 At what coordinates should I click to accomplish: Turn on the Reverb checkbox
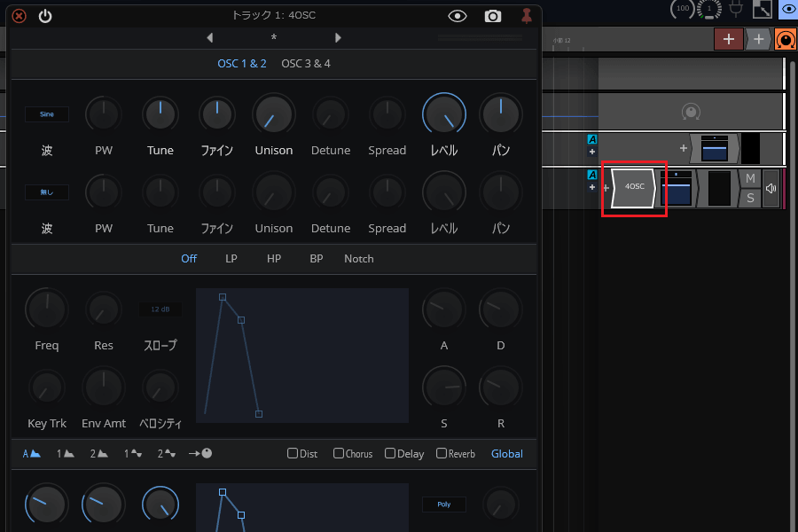pos(442,453)
